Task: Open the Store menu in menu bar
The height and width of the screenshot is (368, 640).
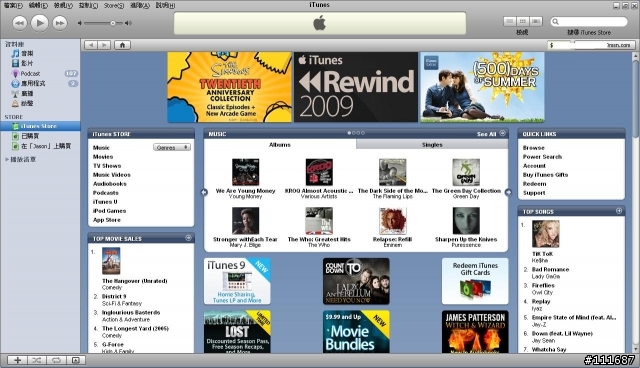Action: tap(113, 5)
